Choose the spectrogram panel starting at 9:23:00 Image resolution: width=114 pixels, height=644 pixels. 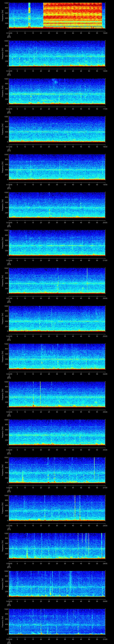click(57, 356)
